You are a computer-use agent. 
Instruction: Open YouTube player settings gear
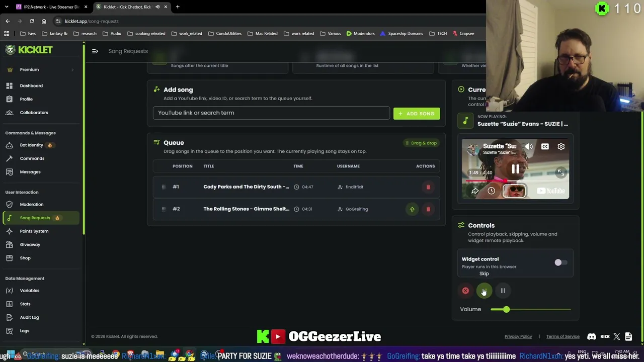click(x=561, y=146)
